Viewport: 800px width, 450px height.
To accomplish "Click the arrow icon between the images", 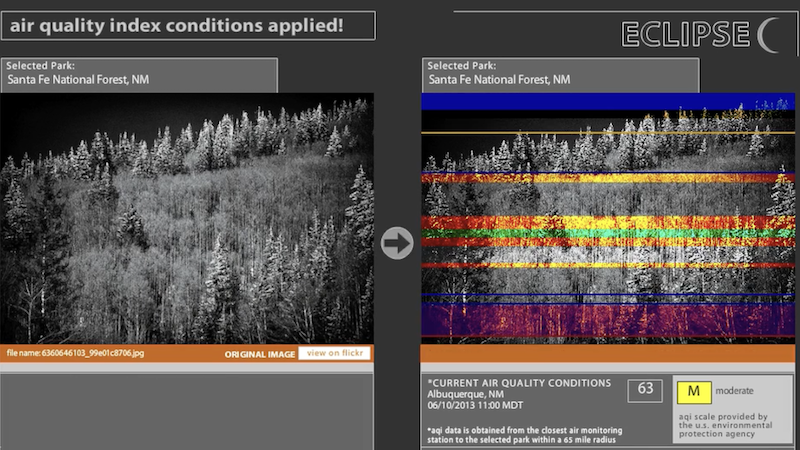I will [x=397, y=243].
